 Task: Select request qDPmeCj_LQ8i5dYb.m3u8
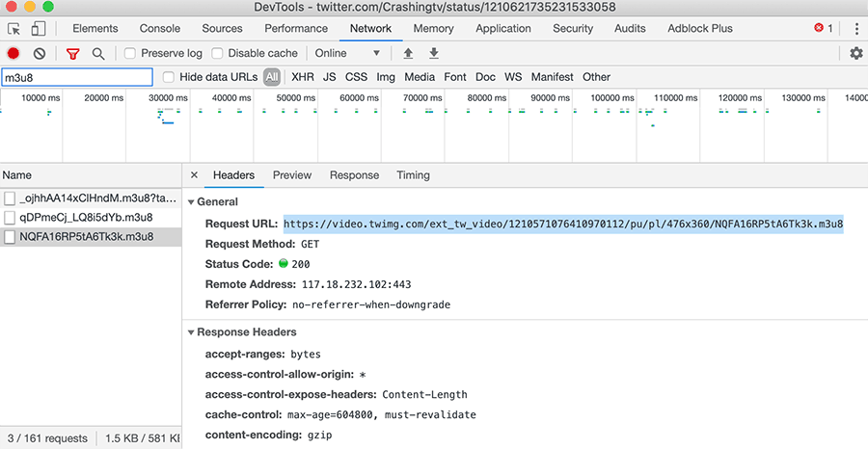point(91,218)
